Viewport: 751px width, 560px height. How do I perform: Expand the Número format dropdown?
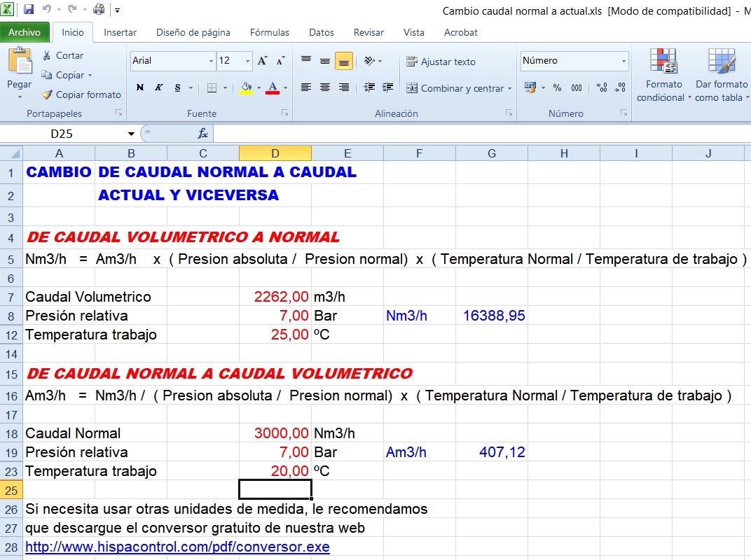click(x=623, y=61)
